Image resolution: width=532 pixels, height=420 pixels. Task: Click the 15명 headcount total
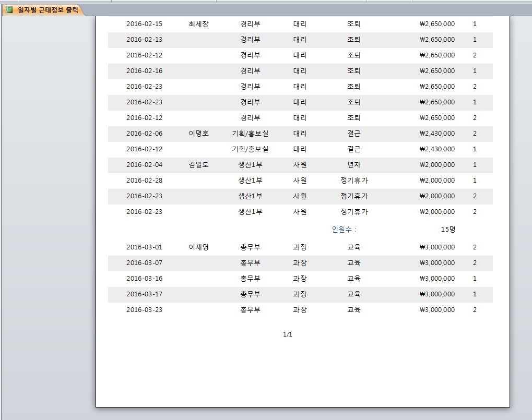pos(448,229)
